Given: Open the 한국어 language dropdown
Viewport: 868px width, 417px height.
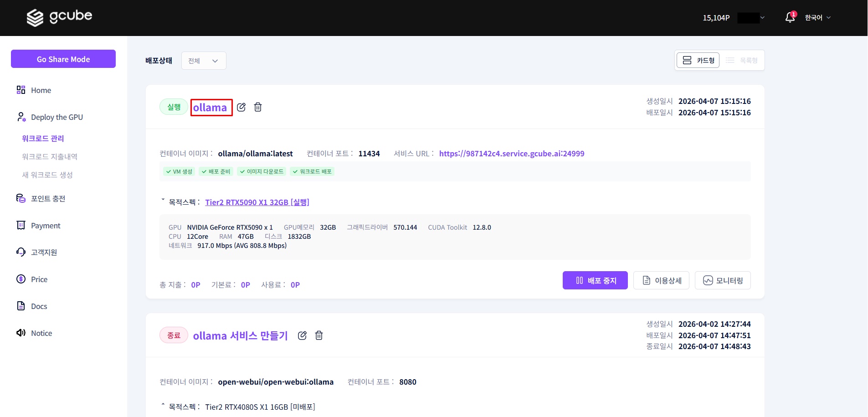Looking at the screenshot, I should coord(818,18).
